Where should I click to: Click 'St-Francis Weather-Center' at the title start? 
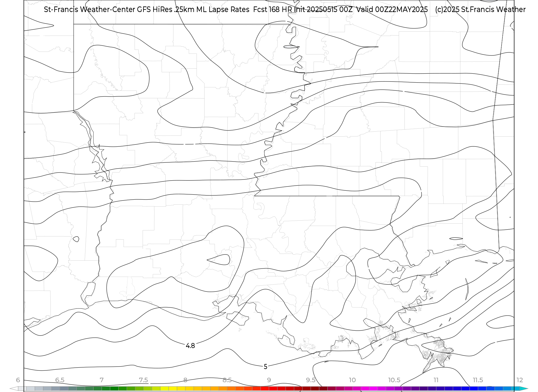coord(90,10)
